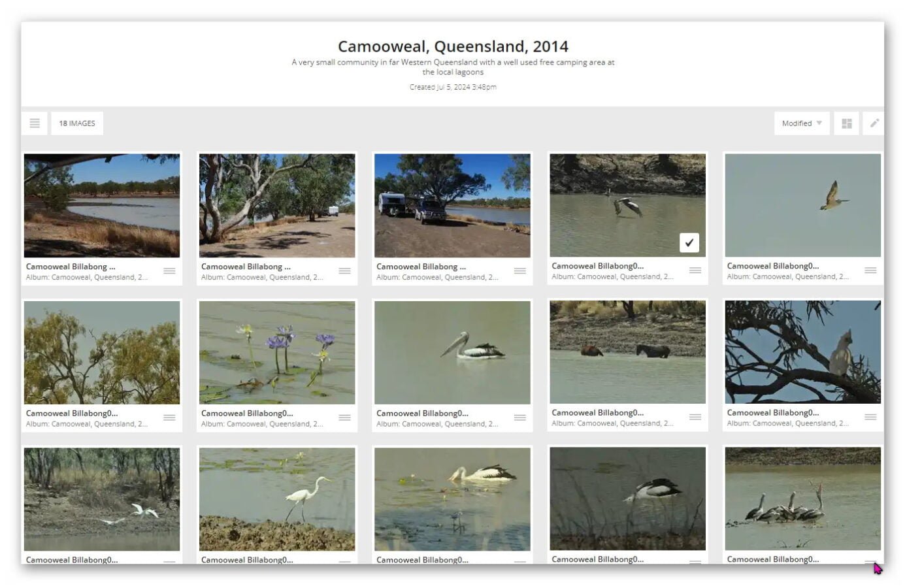Image resolution: width=905 pixels, height=588 pixels.
Task: Open the bird in flight thumbnail
Action: (x=802, y=205)
